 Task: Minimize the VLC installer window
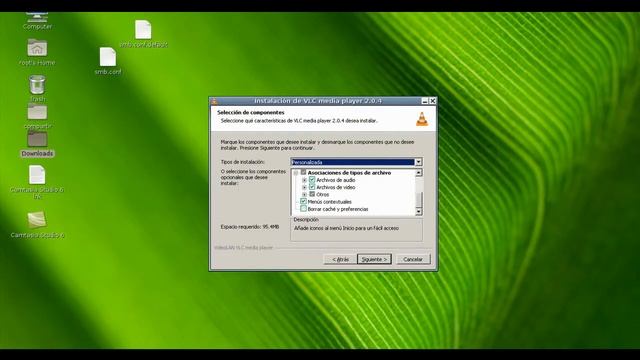click(x=425, y=101)
